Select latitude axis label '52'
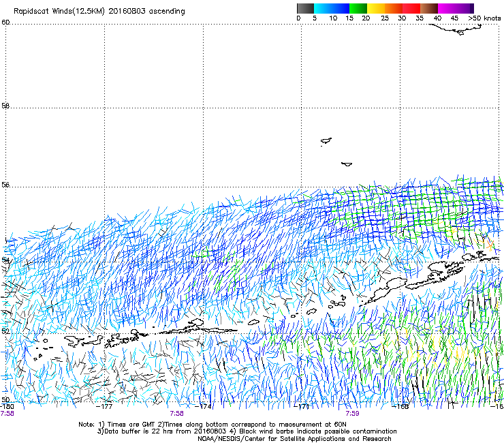 5,331
